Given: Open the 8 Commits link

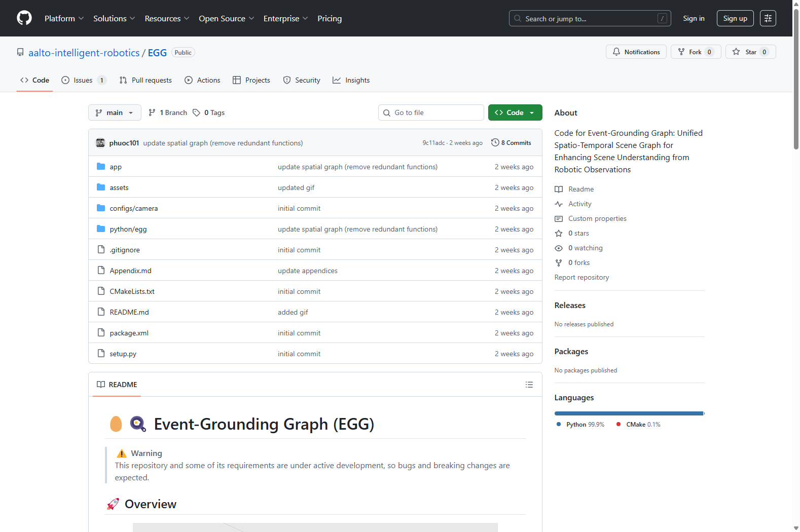Looking at the screenshot, I should (511, 143).
